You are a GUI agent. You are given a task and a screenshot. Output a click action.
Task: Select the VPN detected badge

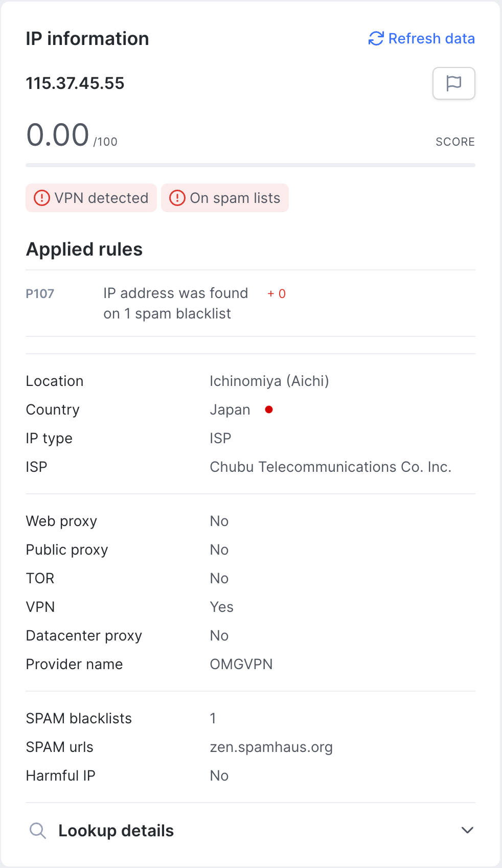point(91,198)
